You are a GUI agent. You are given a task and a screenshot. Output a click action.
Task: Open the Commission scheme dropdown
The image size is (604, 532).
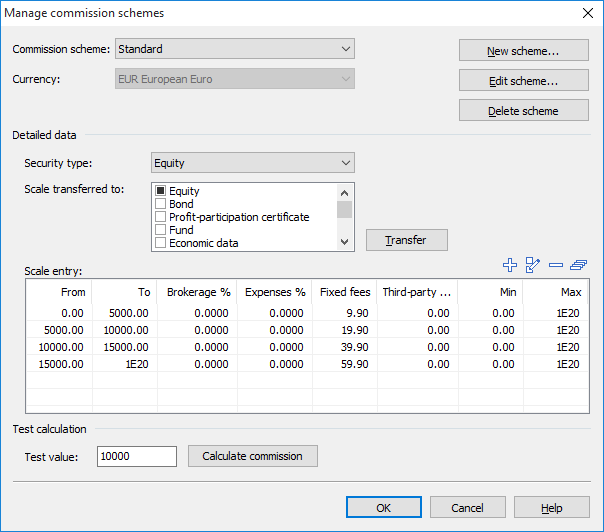click(x=235, y=48)
